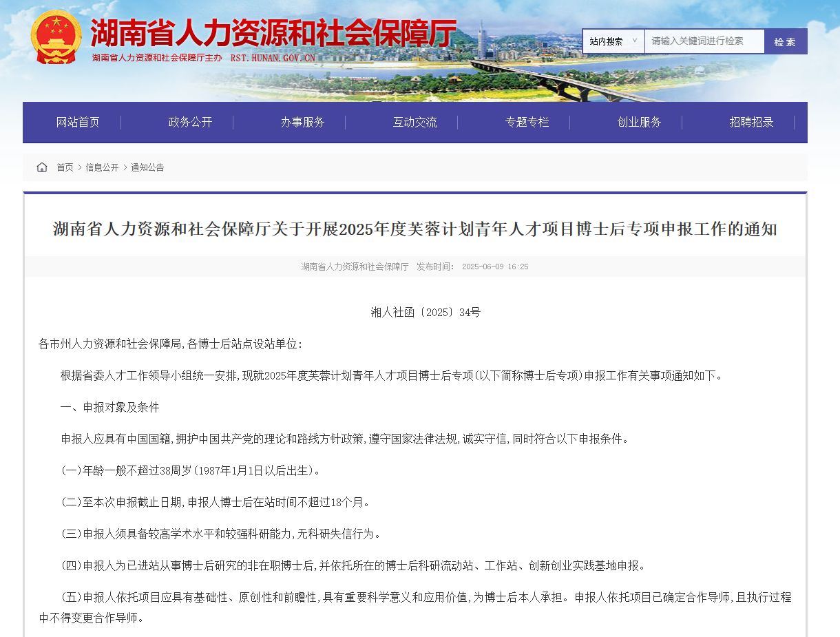Click the home icon in breadcrumb

[x=42, y=167]
